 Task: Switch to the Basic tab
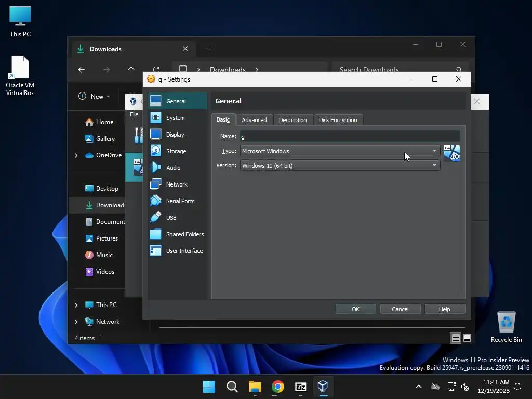tap(223, 120)
